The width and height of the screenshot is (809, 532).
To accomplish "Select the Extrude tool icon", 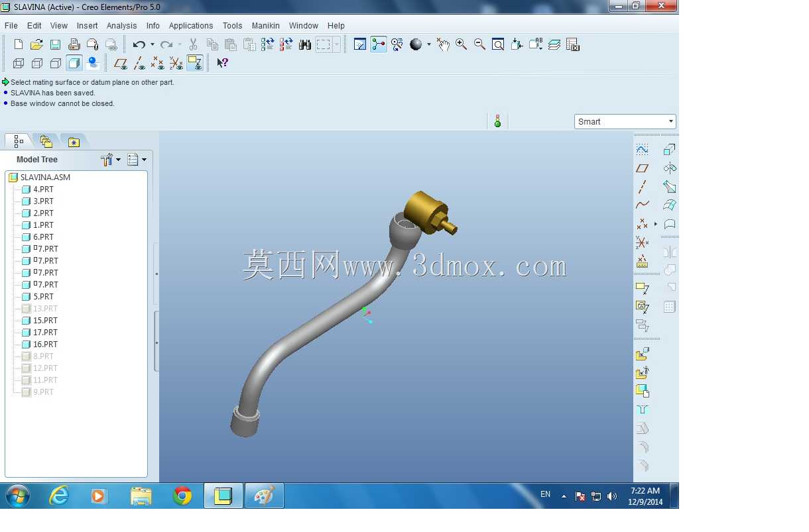I will tap(670, 150).
